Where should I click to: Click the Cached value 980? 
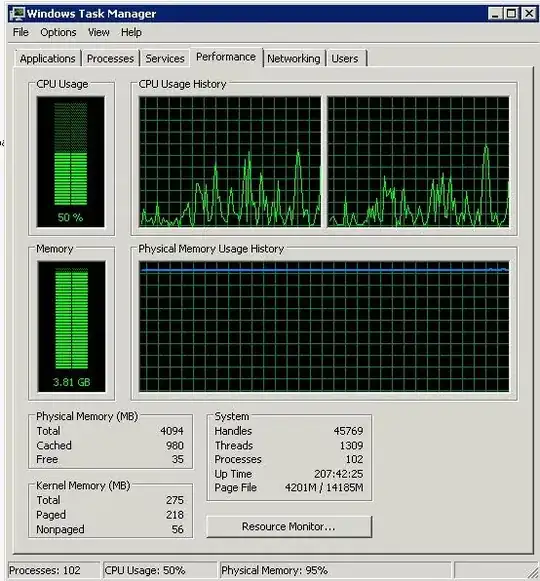[x=175, y=445]
